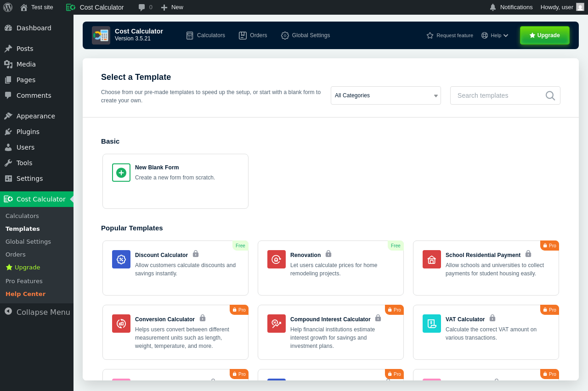The height and width of the screenshot is (391, 588).
Task: Open the Test site home icon
Action: click(x=24, y=7)
